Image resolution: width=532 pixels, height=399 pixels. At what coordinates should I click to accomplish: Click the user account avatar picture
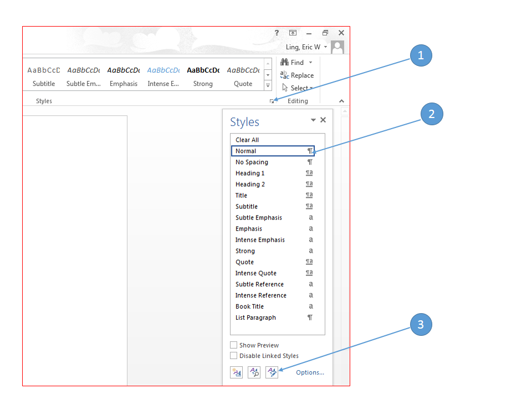coord(337,47)
